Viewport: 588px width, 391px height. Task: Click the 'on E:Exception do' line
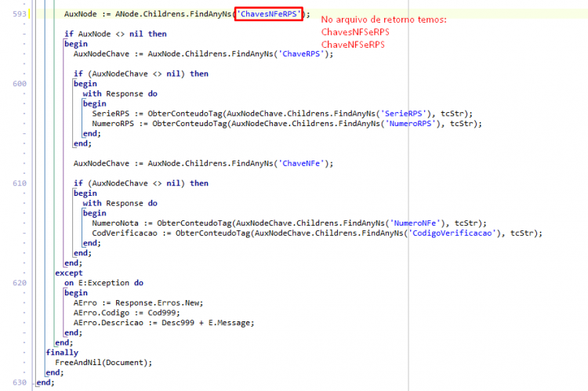point(103,283)
